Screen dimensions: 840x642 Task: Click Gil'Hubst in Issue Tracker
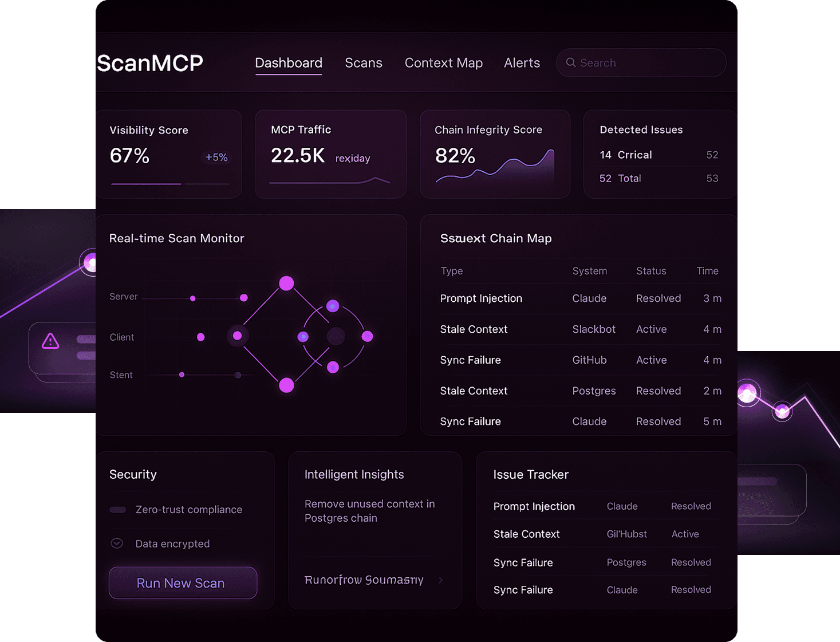[x=626, y=534]
